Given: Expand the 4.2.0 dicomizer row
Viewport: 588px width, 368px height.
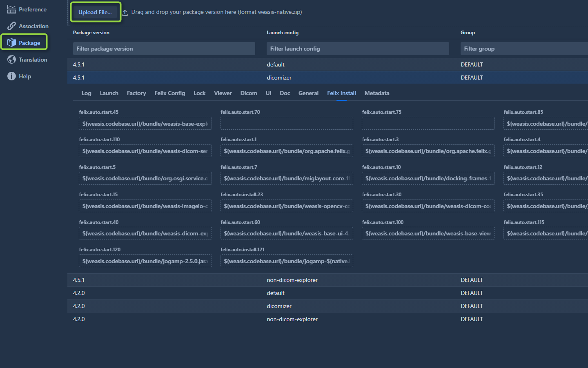Looking at the screenshot, I should tap(327, 306).
